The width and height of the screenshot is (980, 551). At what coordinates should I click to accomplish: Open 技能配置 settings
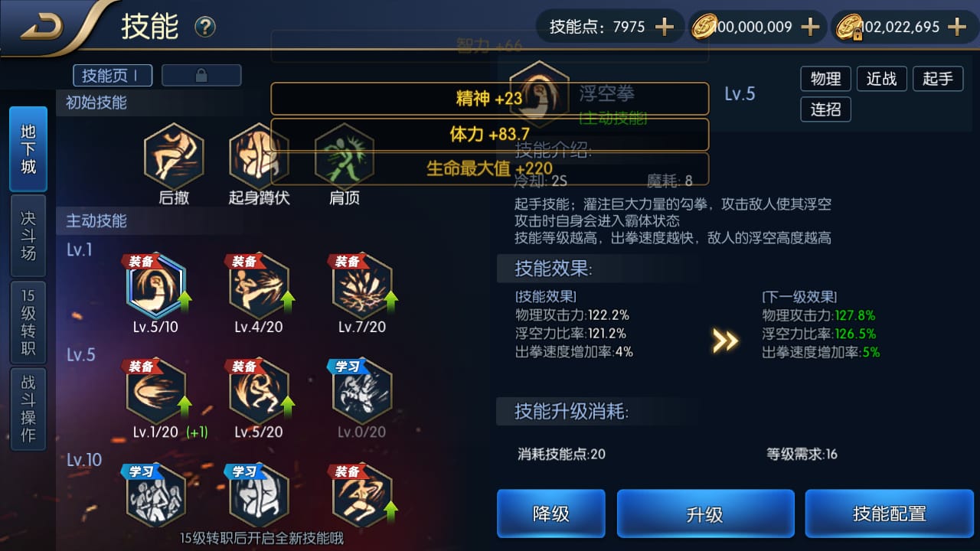[x=890, y=514]
